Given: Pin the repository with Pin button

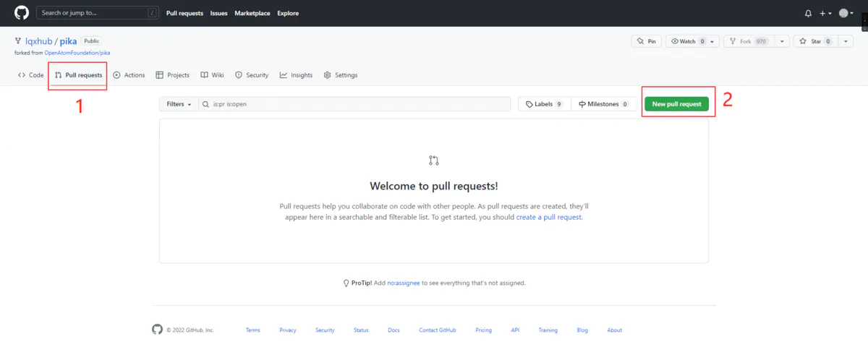Looking at the screenshot, I should coord(646,41).
